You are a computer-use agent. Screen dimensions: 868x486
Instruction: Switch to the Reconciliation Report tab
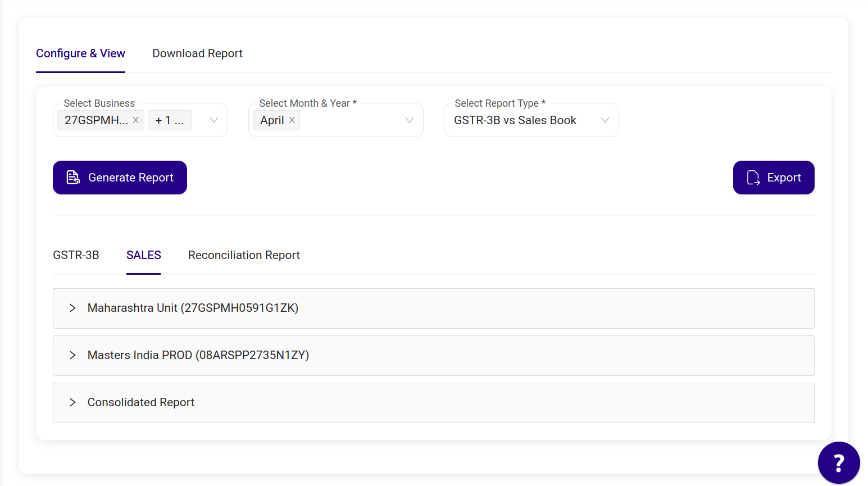click(x=244, y=255)
